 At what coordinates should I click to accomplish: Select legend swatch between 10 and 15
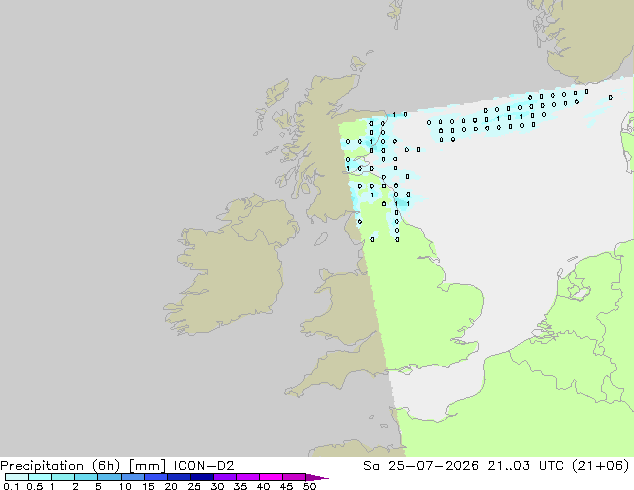pyautogui.click(x=133, y=477)
